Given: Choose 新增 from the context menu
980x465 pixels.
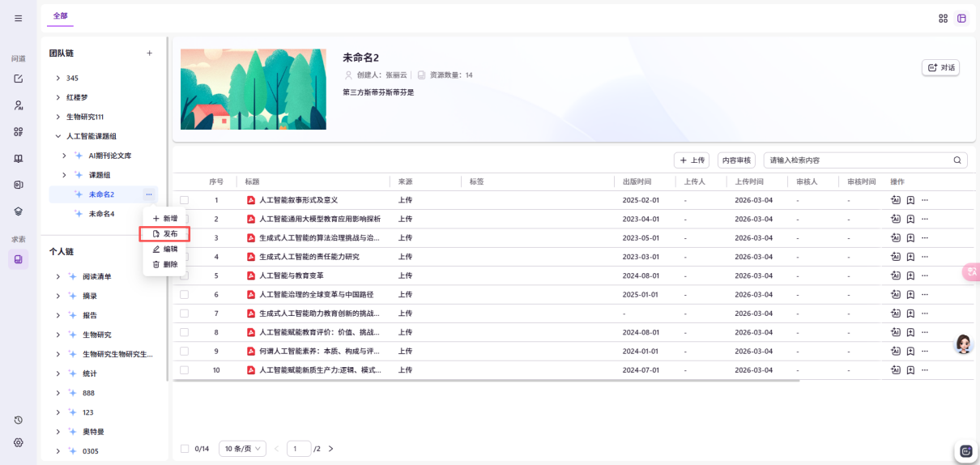Looking at the screenshot, I should 165,219.
